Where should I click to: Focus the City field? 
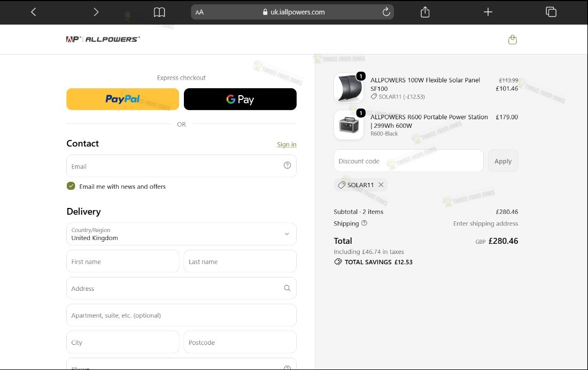coord(122,342)
